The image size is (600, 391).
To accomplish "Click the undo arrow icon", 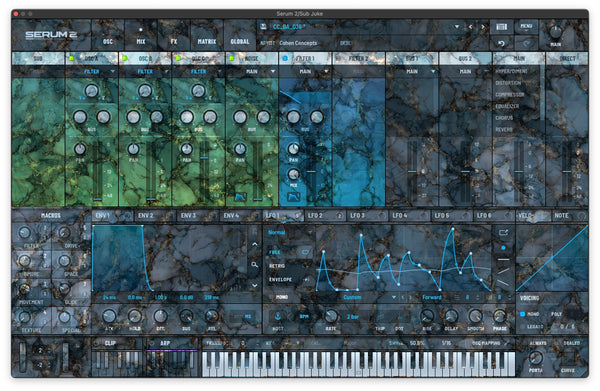I will (501, 43).
